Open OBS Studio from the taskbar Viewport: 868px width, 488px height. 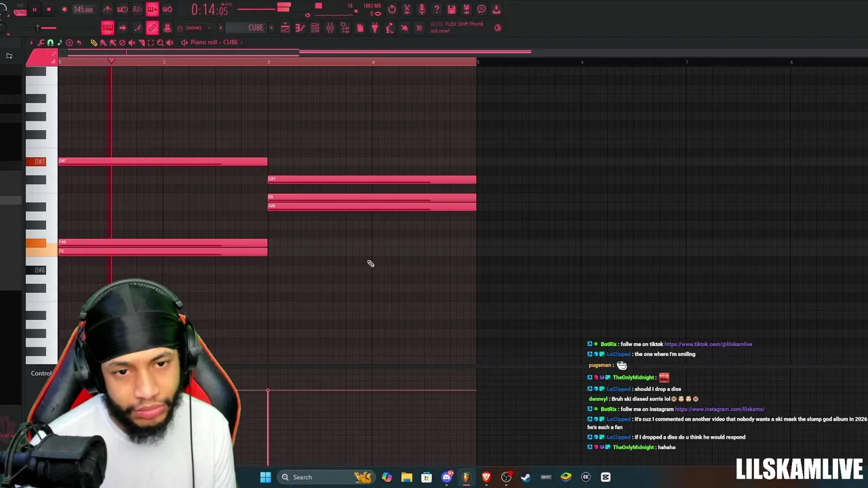[x=506, y=477]
